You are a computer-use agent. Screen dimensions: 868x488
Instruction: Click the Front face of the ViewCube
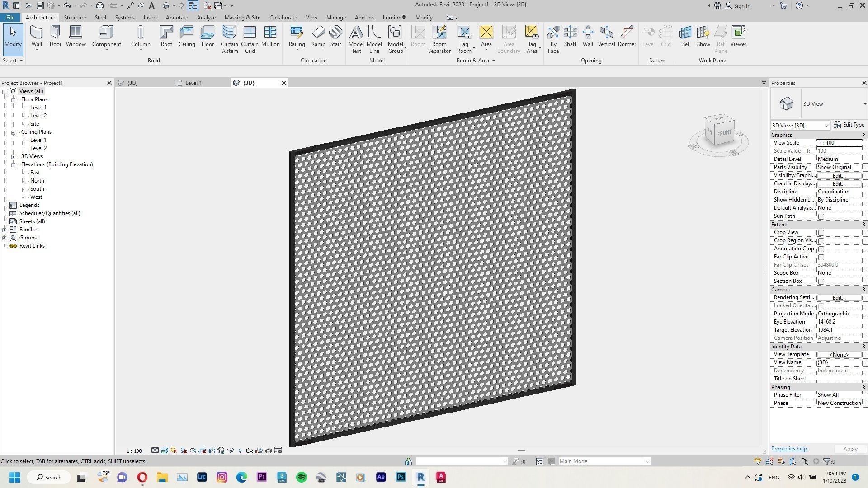click(724, 134)
